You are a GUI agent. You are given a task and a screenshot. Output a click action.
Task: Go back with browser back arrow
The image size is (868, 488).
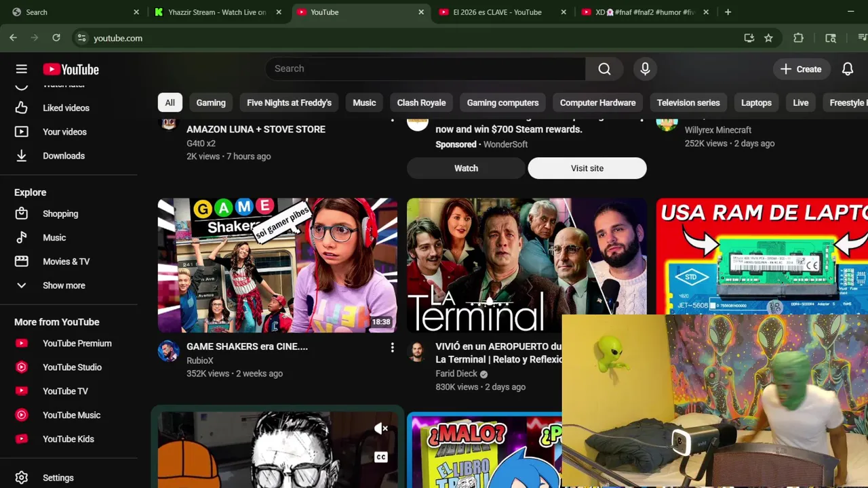(14, 38)
